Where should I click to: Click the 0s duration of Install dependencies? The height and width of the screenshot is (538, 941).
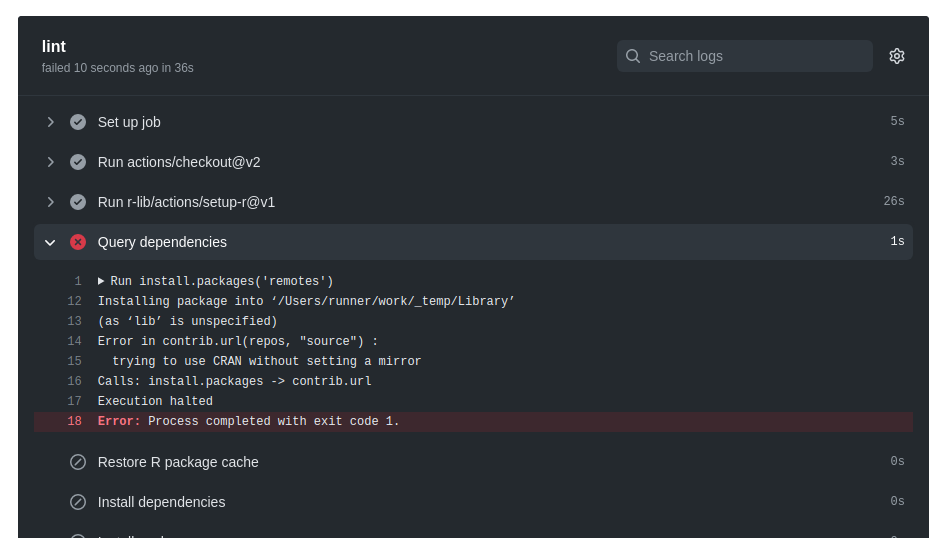[897, 501]
